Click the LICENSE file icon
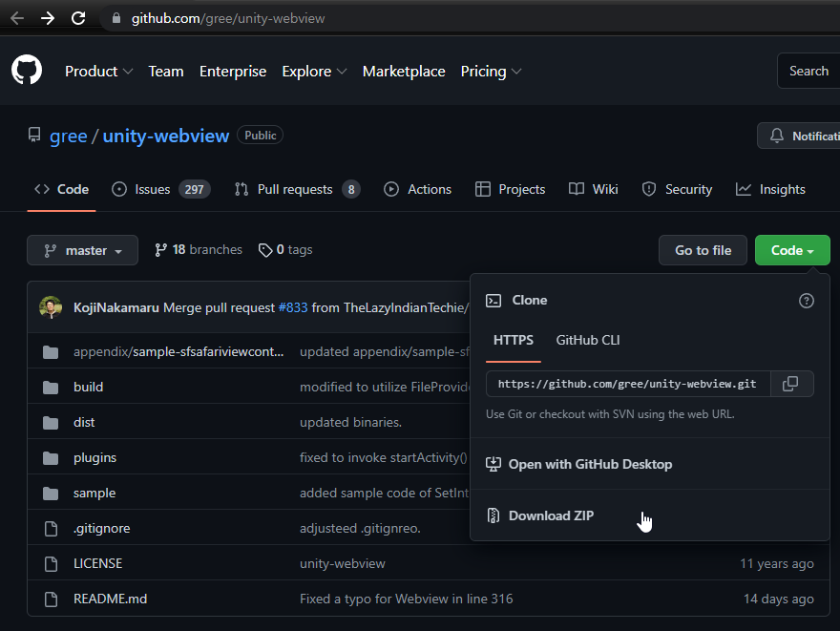840x631 pixels. click(51, 564)
